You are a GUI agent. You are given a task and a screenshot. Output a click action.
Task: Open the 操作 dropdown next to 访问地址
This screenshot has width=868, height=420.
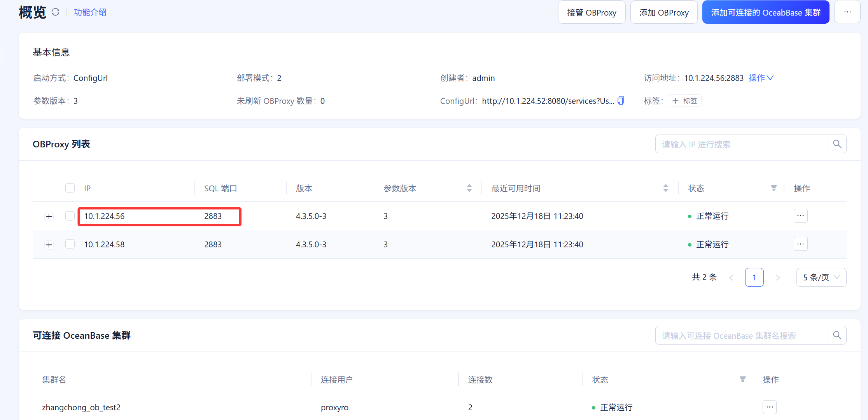coord(761,78)
